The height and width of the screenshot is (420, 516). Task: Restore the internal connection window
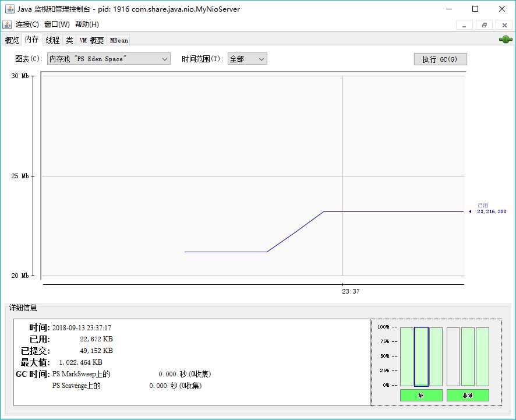tap(485, 25)
